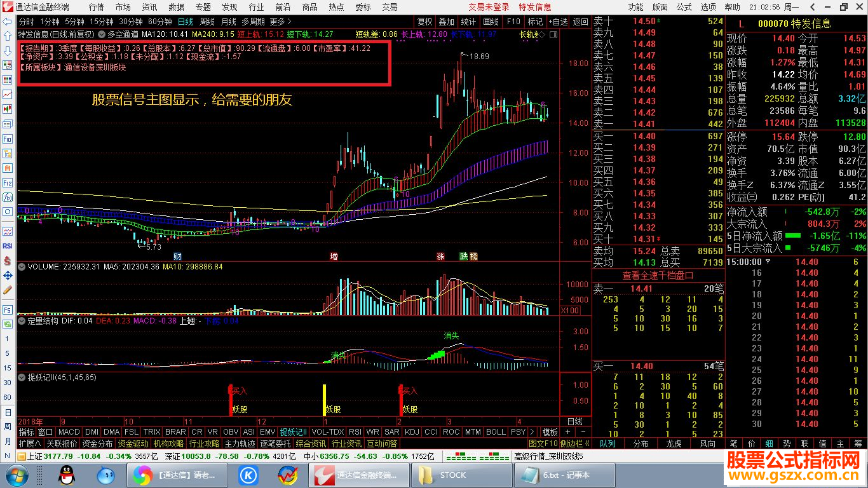Image resolution: width=868 pixels, height=488 pixels.
Task: Click the blue four-way move arrows icon
Action: (x=8, y=275)
